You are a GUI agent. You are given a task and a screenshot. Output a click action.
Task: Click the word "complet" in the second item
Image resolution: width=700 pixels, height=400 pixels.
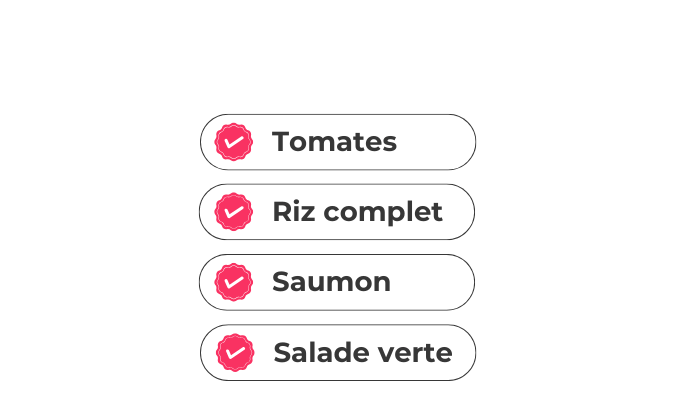pyautogui.click(x=383, y=213)
